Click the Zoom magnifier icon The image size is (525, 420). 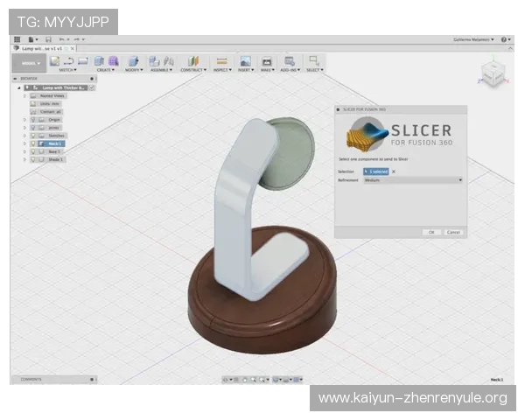(x=254, y=380)
